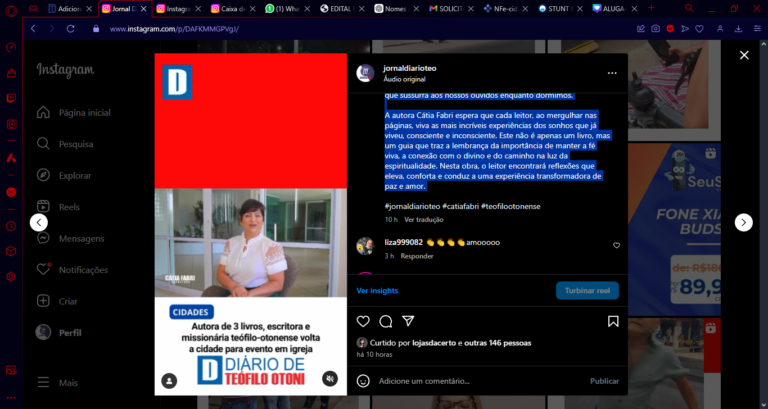Go back with browser back arrow
This screenshot has width=768, height=409.
[33, 29]
